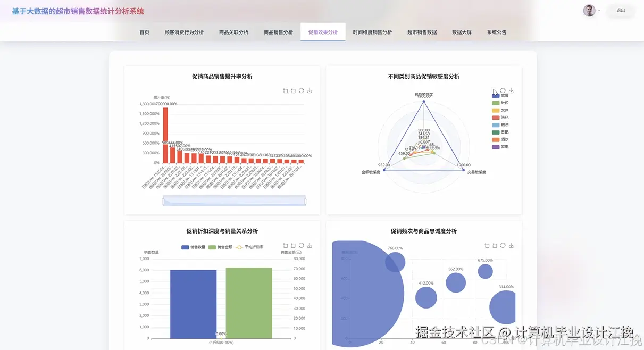The height and width of the screenshot is (350, 644).
Task: Download 促销商品销售提升率分析 chart as image
Action: pos(310,90)
